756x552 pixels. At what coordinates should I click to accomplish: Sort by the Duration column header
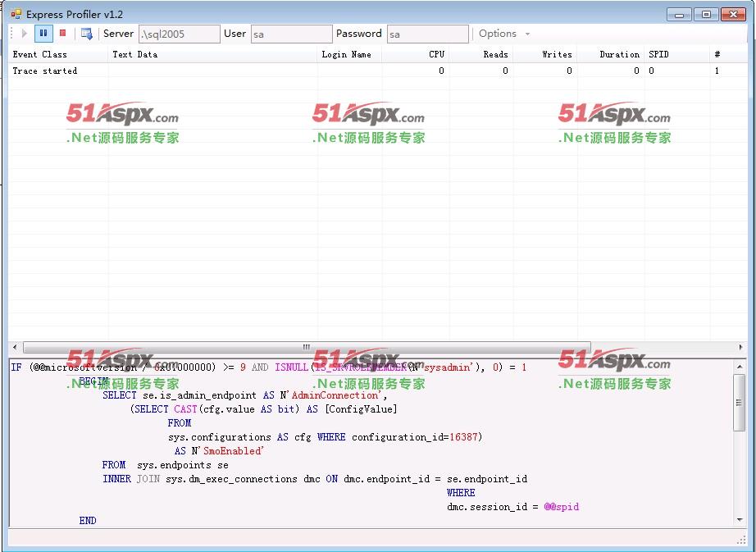(611, 54)
